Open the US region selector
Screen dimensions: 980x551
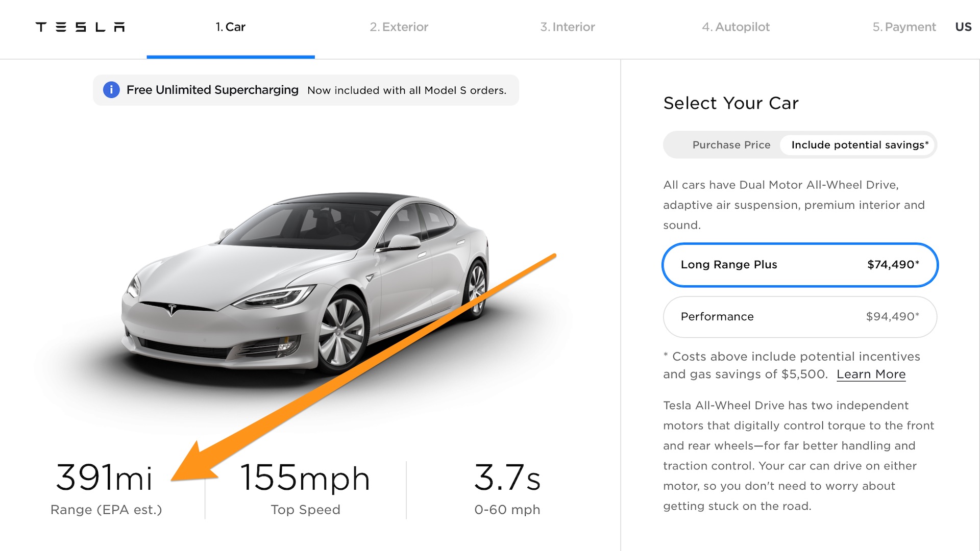[963, 27]
